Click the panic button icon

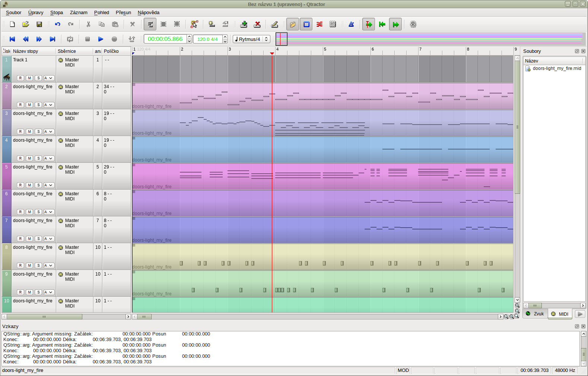[413, 24]
